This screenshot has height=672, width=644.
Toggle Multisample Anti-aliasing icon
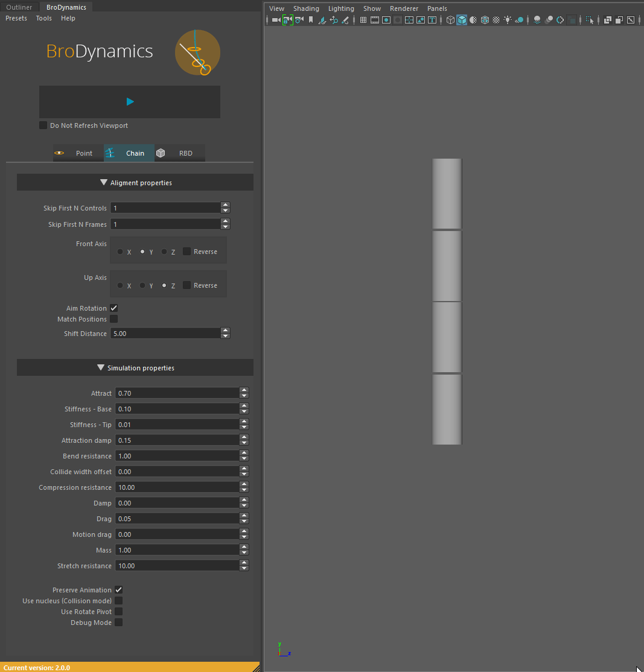tap(560, 20)
